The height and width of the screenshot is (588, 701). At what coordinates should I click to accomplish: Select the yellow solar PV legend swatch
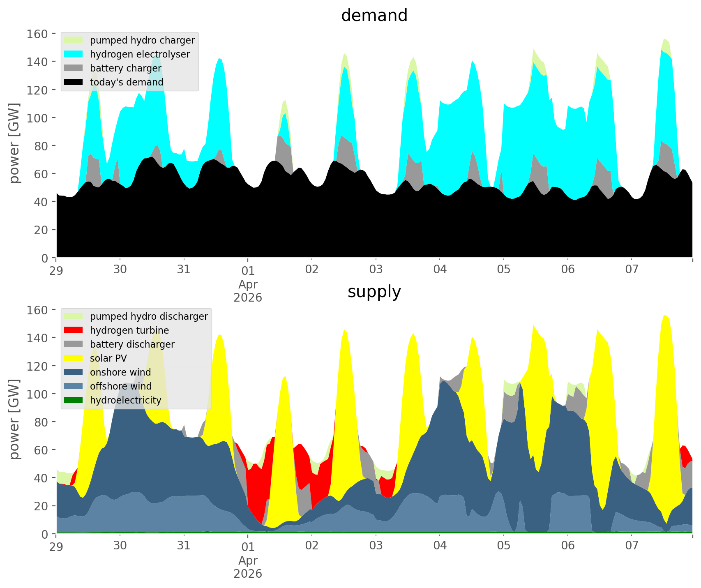74,358
